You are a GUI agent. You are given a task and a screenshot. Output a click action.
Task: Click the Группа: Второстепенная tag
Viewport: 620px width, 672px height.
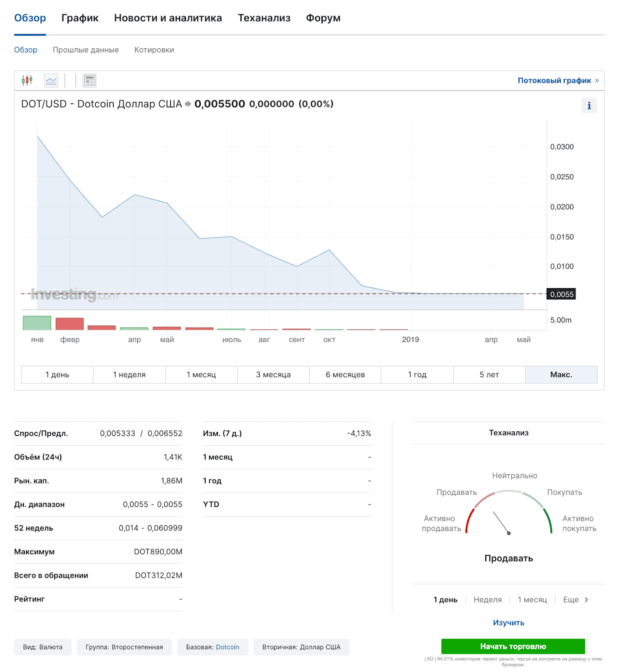pyautogui.click(x=124, y=647)
